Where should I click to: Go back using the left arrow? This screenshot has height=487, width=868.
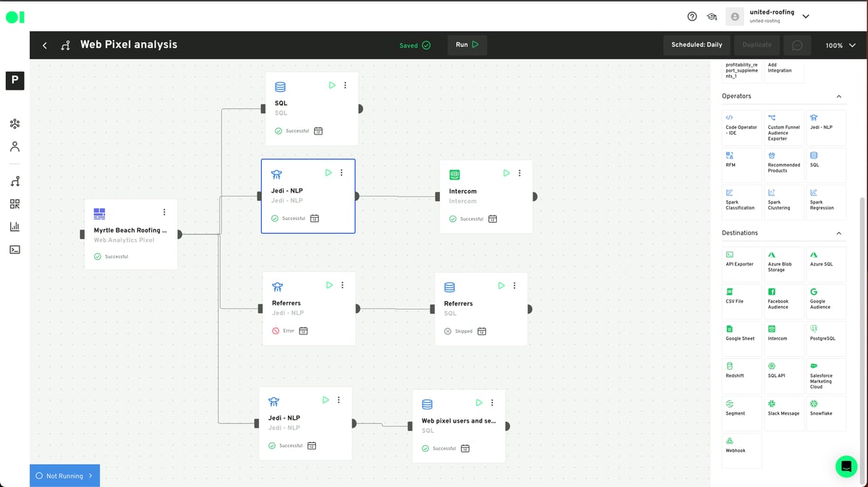click(x=45, y=45)
